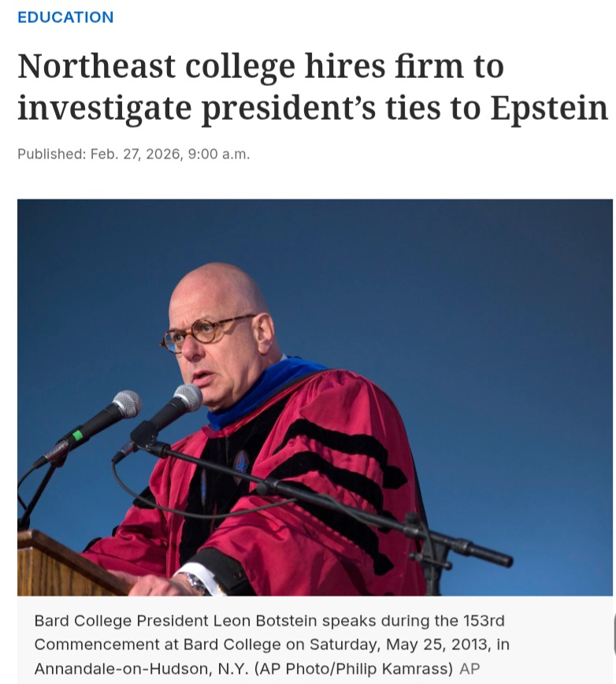
Task: Open the EDUCATION section link
Action: (x=65, y=17)
